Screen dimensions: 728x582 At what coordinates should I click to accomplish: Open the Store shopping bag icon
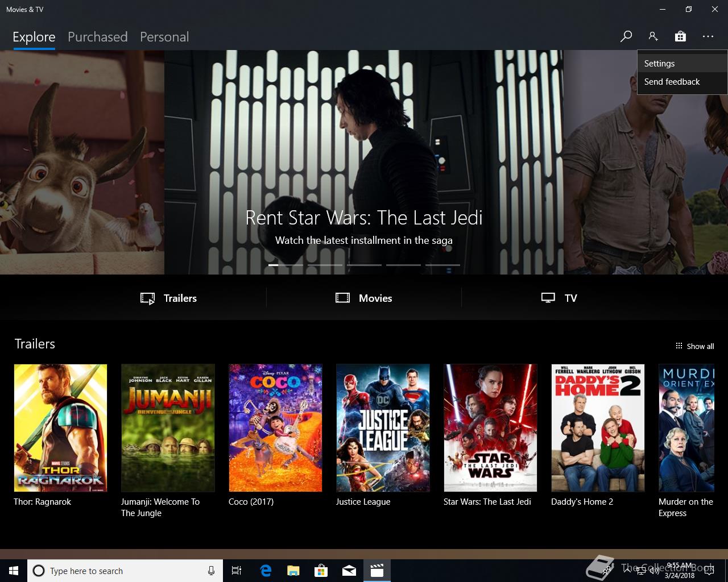(680, 36)
